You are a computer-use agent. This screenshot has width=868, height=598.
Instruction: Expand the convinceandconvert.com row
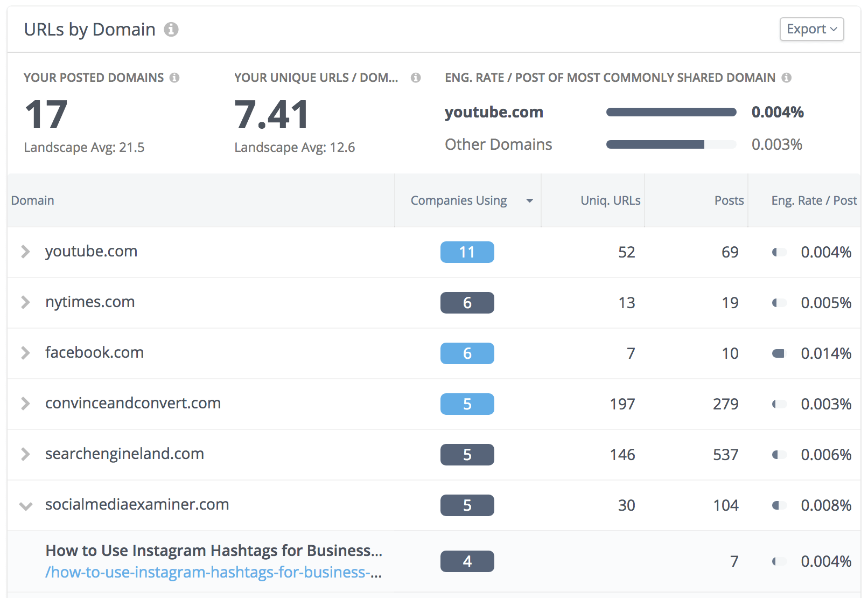[25, 404]
